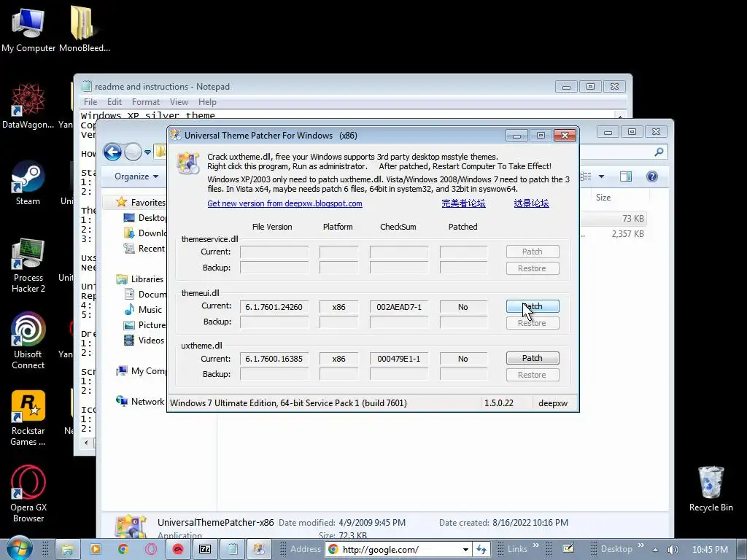Click the MonoBleed folder desktop icon
The image size is (747, 560).
click(84, 30)
